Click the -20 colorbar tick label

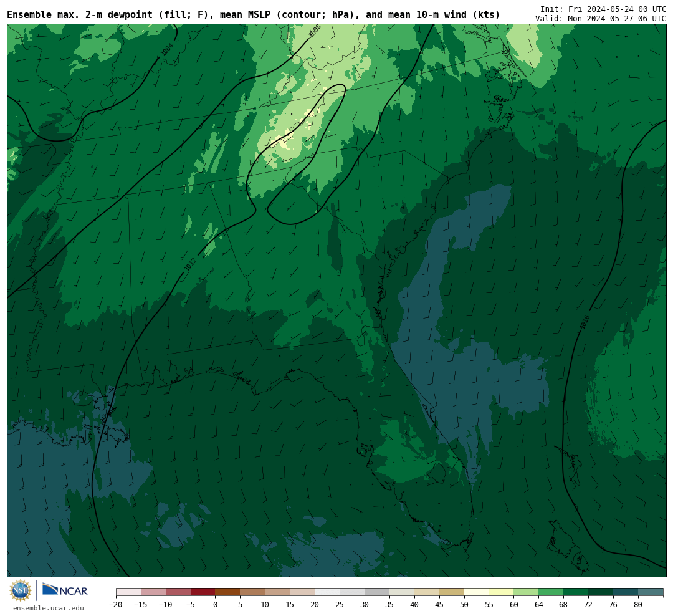point(116,605)
